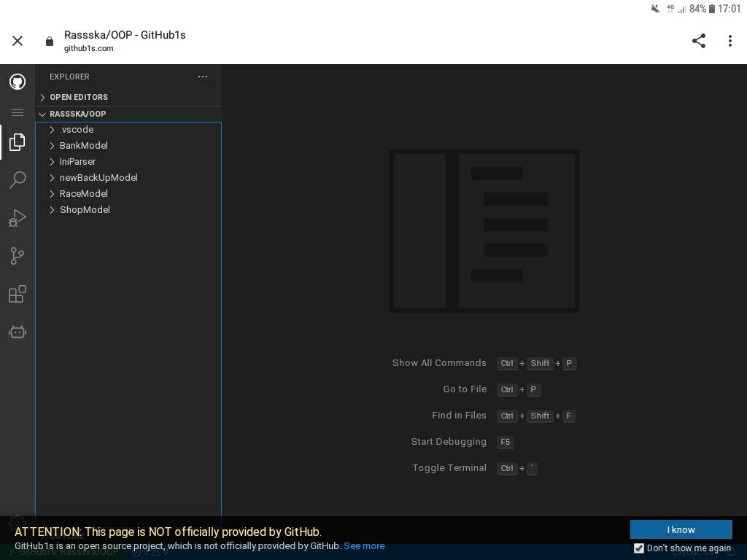
Task: Expand the BankModel folder
Action: point(128,146)
